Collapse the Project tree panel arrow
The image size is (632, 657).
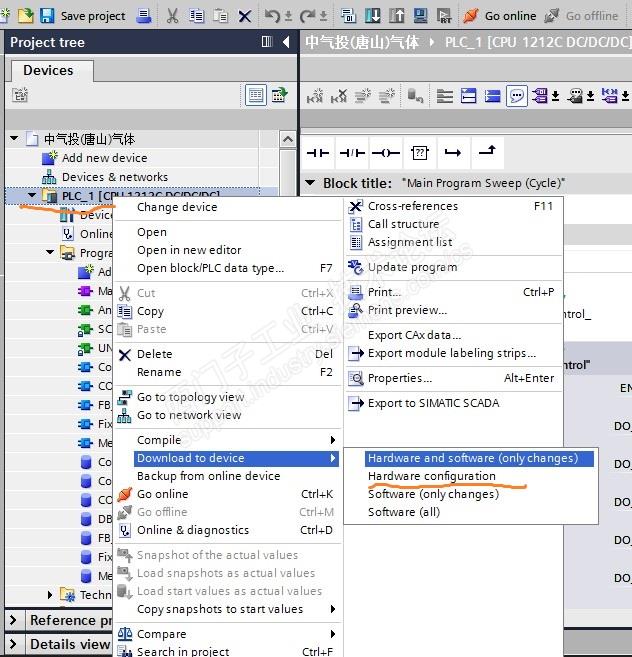pyautogui.click(x=286, y=42)
